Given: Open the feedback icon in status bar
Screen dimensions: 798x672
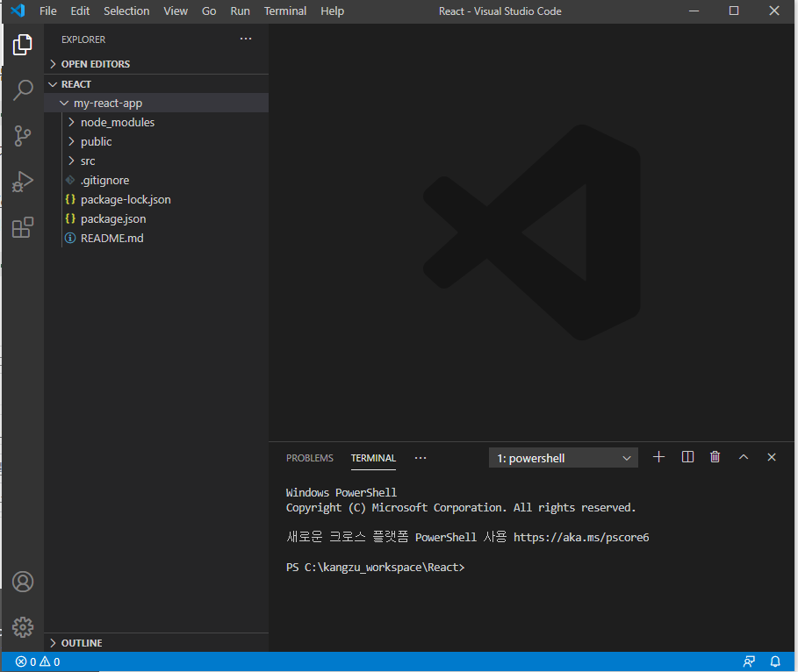Looking at the screenshot, I should [749, 661].
